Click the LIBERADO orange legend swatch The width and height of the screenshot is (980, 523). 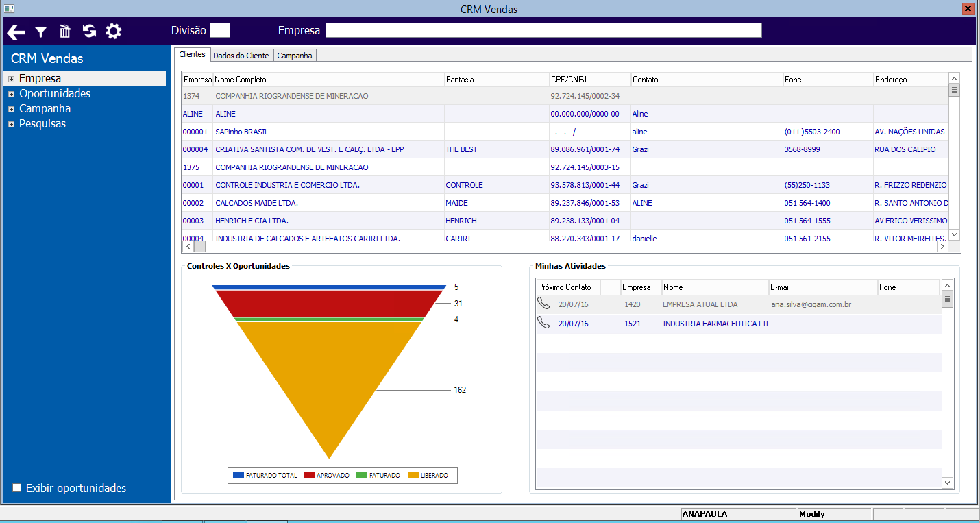(x=413, y=475)
